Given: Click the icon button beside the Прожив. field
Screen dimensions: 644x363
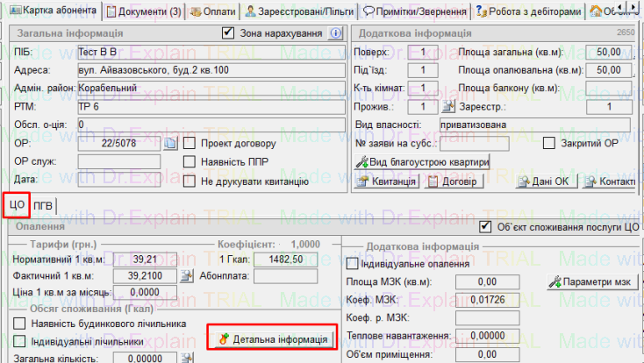Looking at the screenshot, I should tap(447, 107).
